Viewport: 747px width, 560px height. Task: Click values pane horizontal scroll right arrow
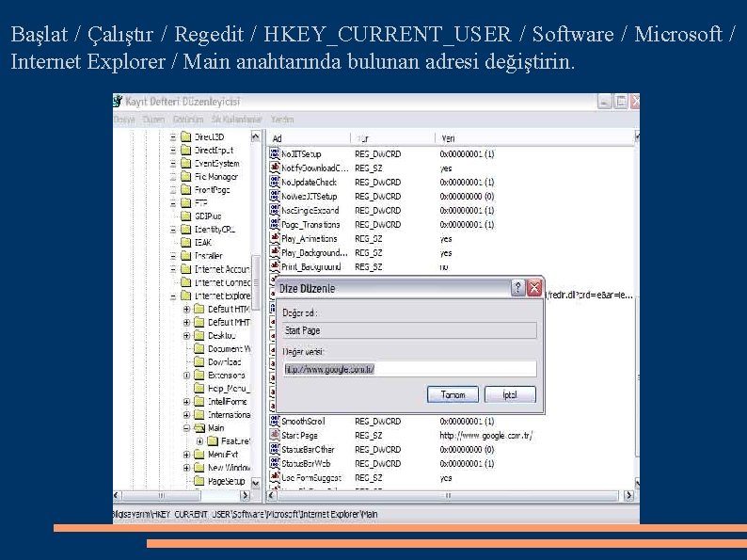[x=628, y=495]
